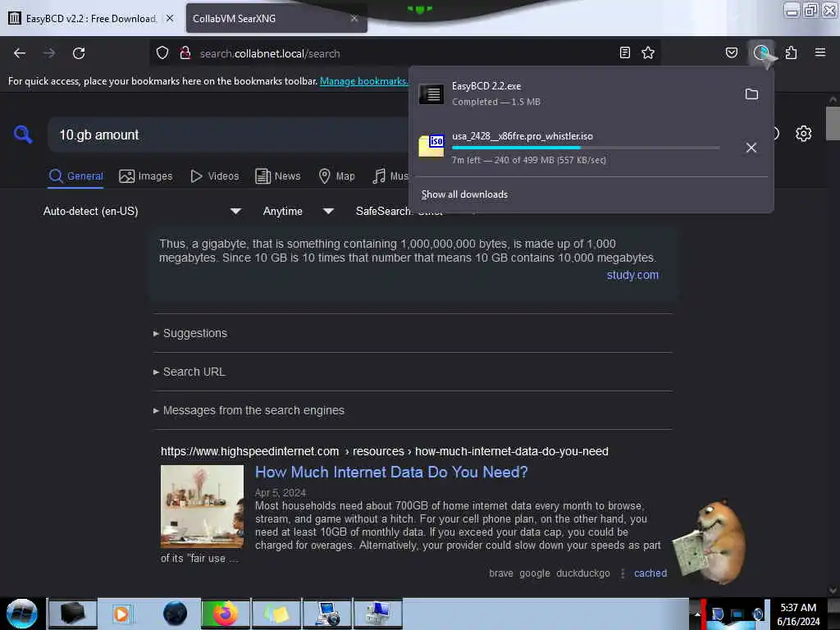Open How Much Internet Data Do You Need?
Image resolution: width=840 pixels, height=630 pixels.
[x=391, y=472]
